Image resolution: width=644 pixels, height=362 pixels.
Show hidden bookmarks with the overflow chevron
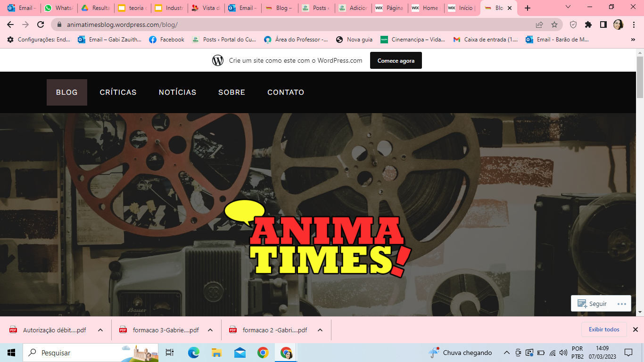633,40
